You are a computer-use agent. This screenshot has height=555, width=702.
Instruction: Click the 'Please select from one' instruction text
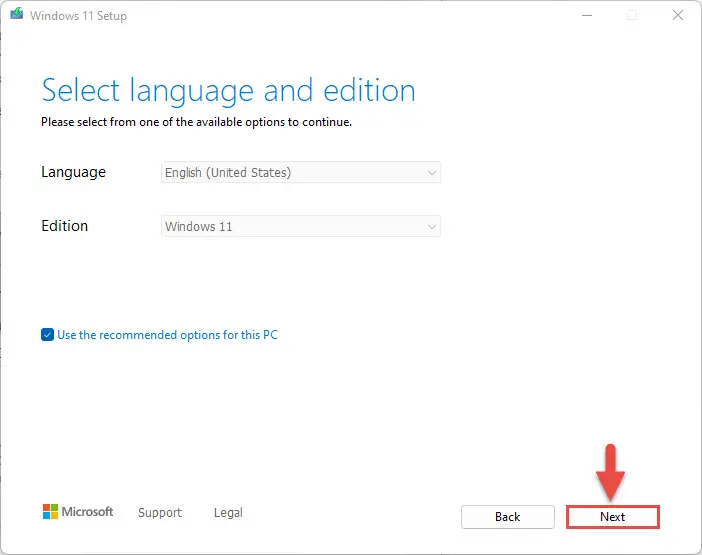(197, 122)
